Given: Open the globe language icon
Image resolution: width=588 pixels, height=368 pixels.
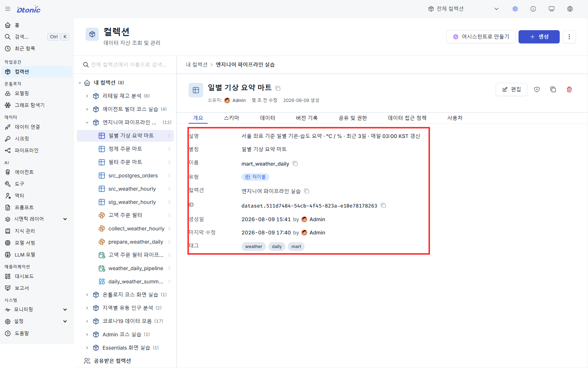Looking at the screenshot, I should tap(570, 9).
